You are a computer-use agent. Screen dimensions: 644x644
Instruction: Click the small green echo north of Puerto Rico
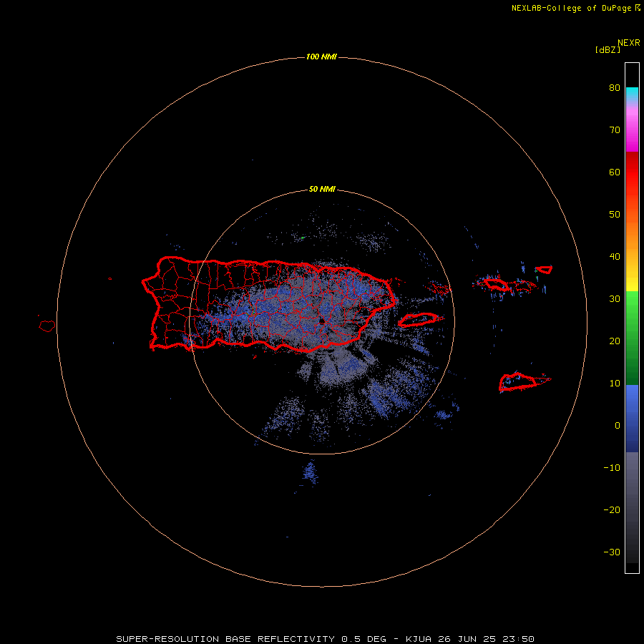[x=302, y=238]
